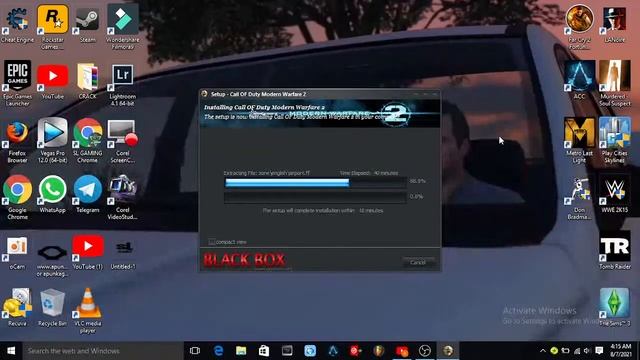This screenshot has width=640, height=360.
Task: Open Recuva recovery tool icon
Action: pos(17,307)
